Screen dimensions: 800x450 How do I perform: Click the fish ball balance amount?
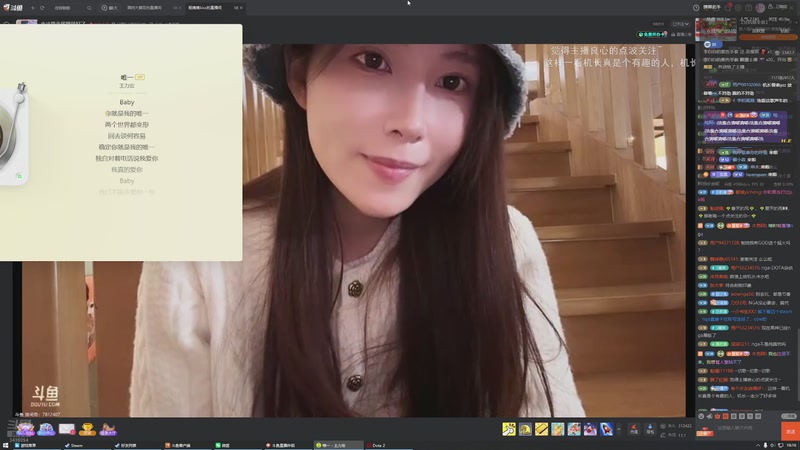(685, 426)
